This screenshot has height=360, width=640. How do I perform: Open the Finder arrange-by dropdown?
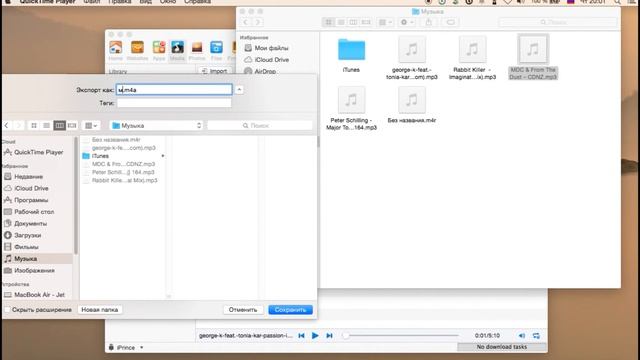click(385, 22)
